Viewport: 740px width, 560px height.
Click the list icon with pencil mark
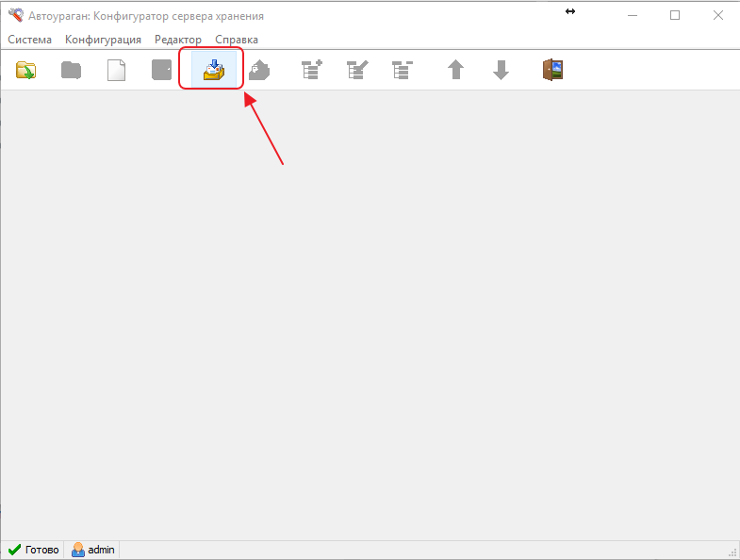357,71
